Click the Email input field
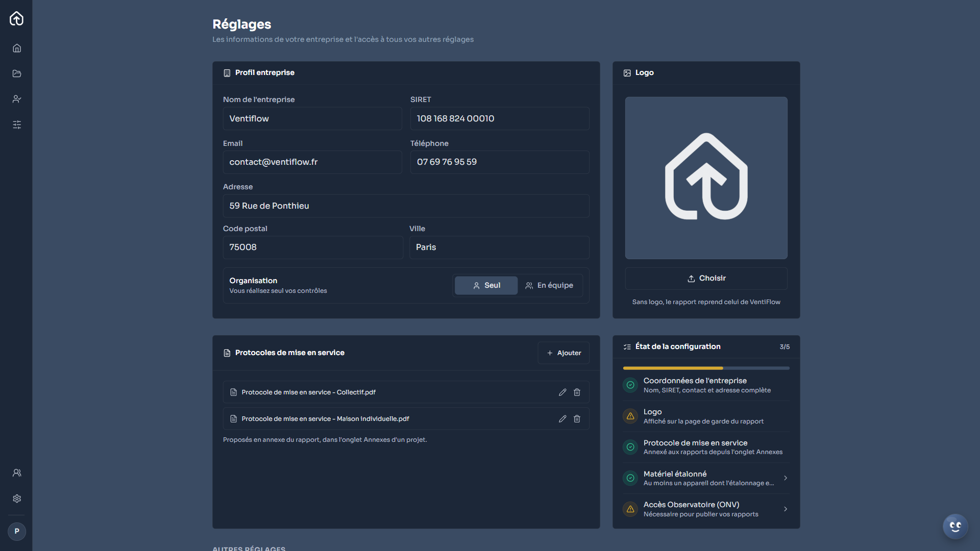The width and height of the screenshot is (980, 551). pos(312,162)
